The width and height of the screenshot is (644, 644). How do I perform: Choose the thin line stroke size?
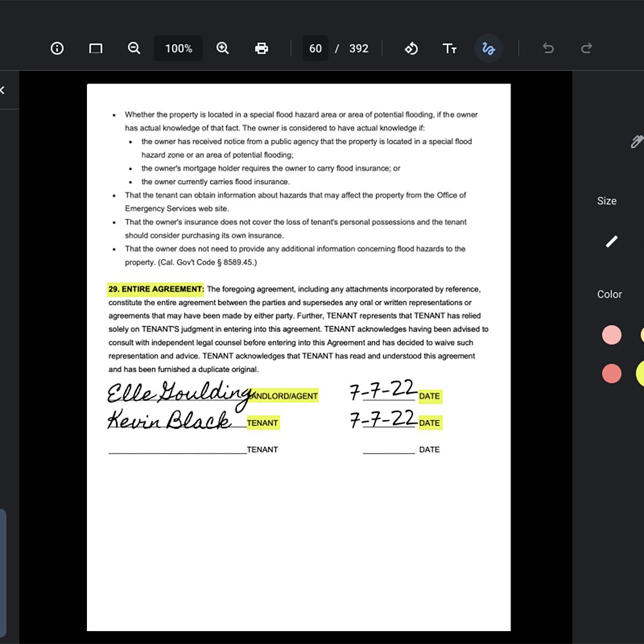(612, 241)
